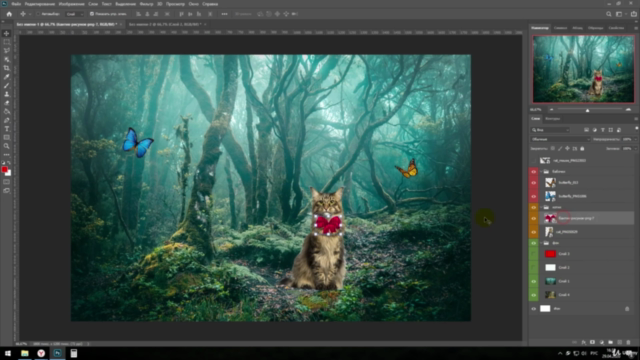Viewport: 640px width, 360px height.
Task: Toggle the Показать упр. элем. checkbox
Action: 92,14
